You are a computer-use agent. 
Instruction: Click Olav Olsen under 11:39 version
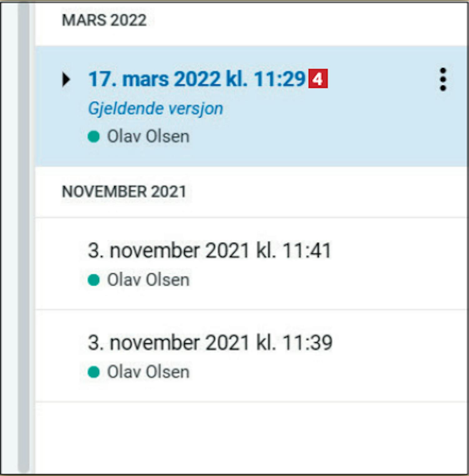click(x=148, y=372)
